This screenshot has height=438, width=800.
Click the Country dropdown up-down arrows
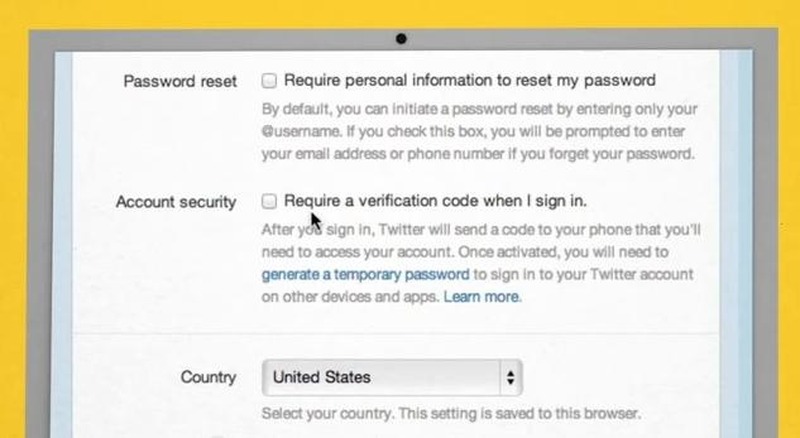(510, 377)
